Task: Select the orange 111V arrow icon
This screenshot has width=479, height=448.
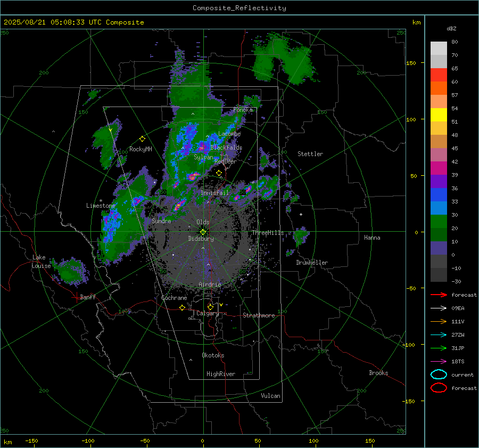Action: [x=439, y=321]
